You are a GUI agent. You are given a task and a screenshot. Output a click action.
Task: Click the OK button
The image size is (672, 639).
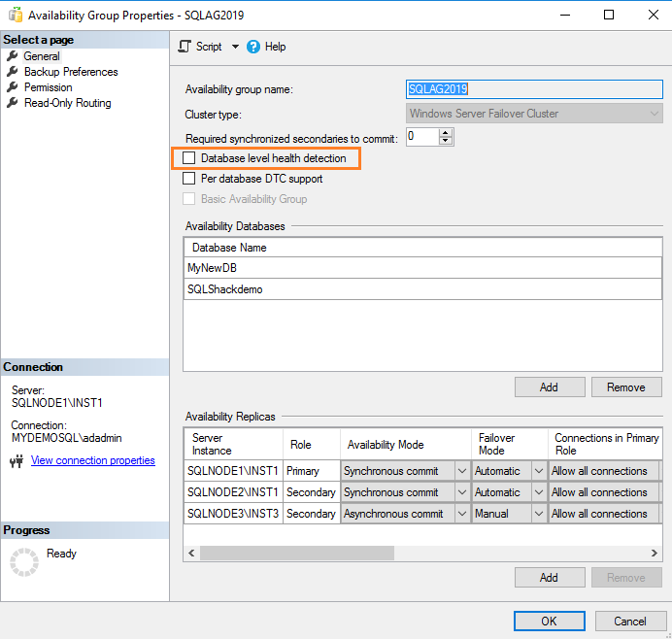[549, 621]
